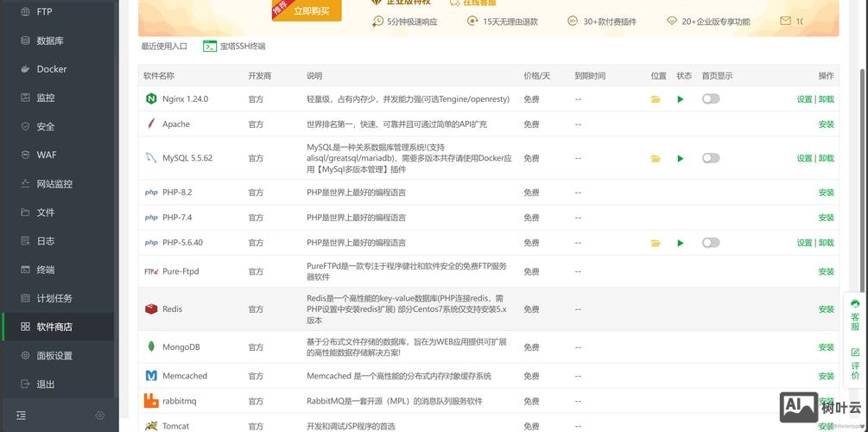Click PHP-5.6.40 status play icon
Viewport: 868px width, 432px height.
pos(681,243)
